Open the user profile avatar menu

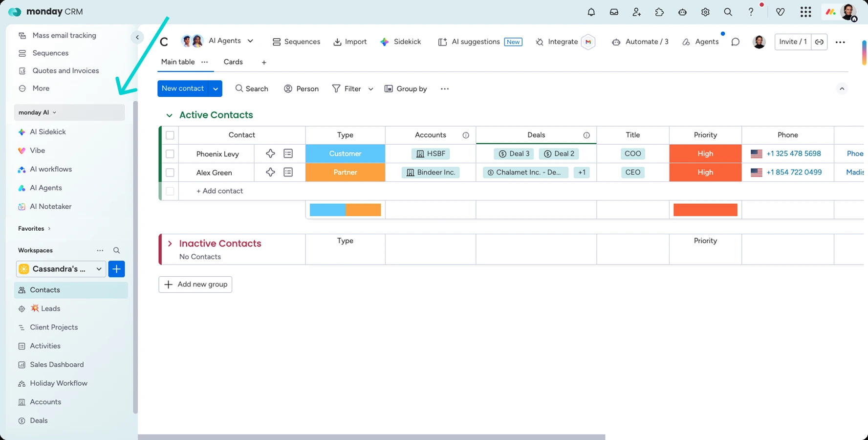tap(848, 12)
